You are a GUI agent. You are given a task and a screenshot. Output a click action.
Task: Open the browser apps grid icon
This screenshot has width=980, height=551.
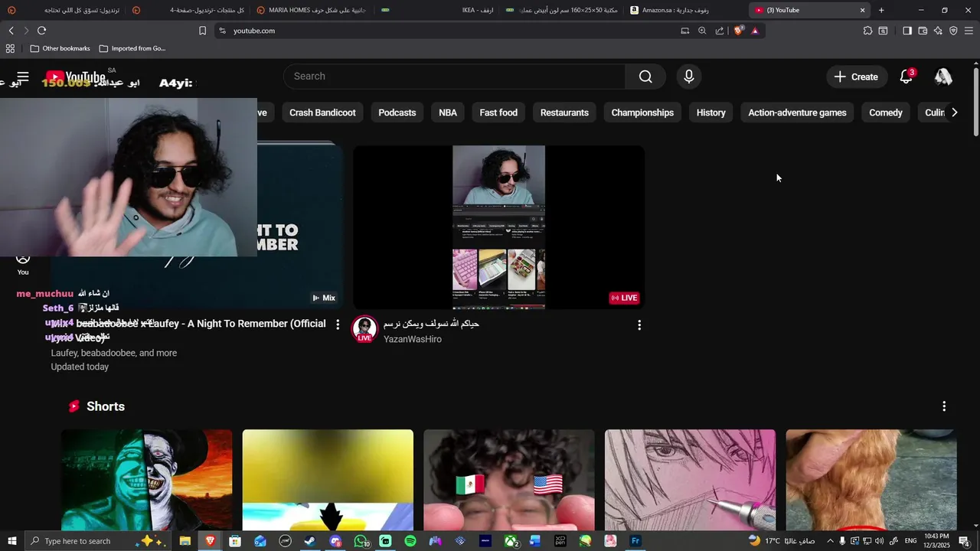pos(10,48)
